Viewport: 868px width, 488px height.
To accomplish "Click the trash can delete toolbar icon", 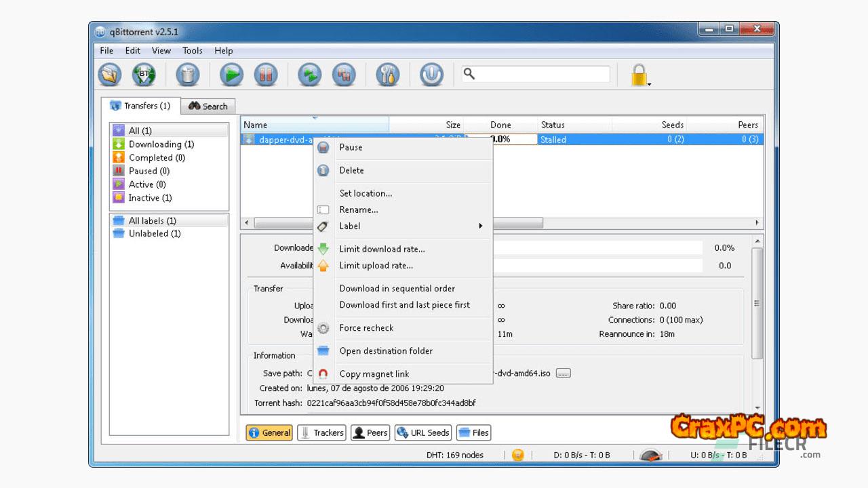I will (x=188, y=75).
